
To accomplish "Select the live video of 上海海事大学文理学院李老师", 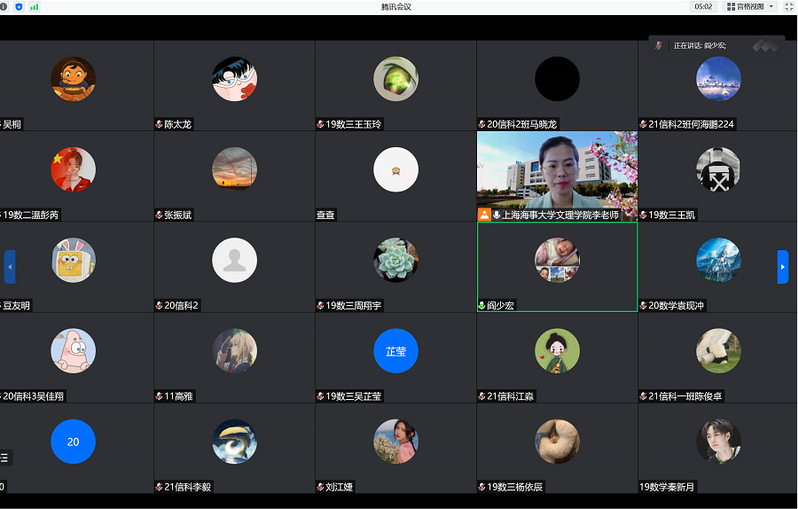I will pos(557,176).
